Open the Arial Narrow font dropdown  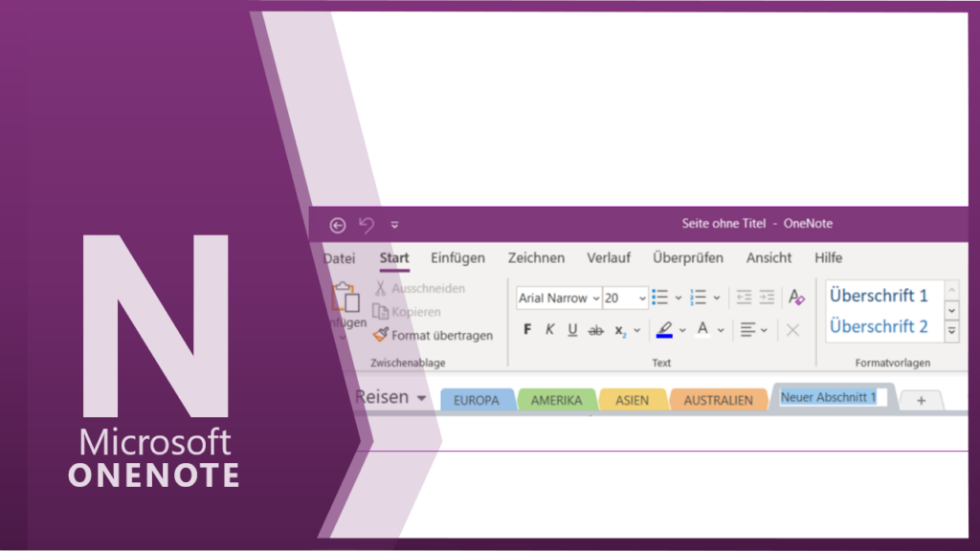595,298
